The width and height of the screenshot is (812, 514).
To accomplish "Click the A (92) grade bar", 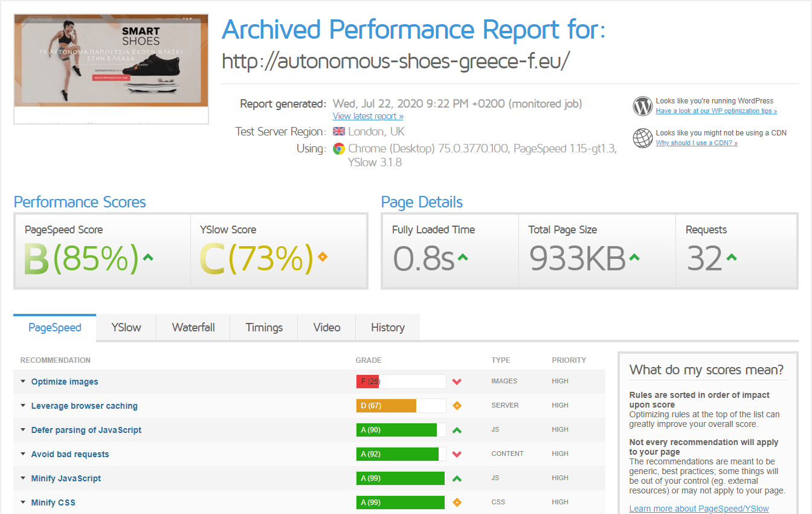I will tap(401, 454).
